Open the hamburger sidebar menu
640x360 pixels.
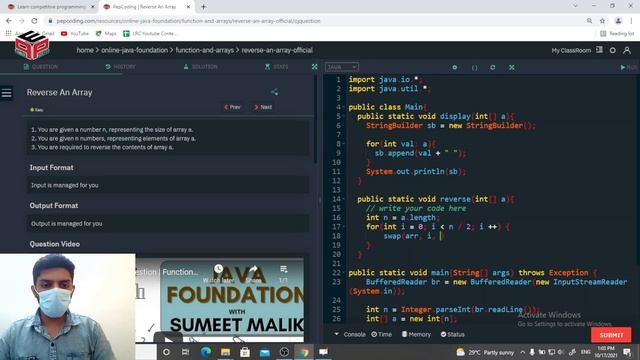point(7,93)
